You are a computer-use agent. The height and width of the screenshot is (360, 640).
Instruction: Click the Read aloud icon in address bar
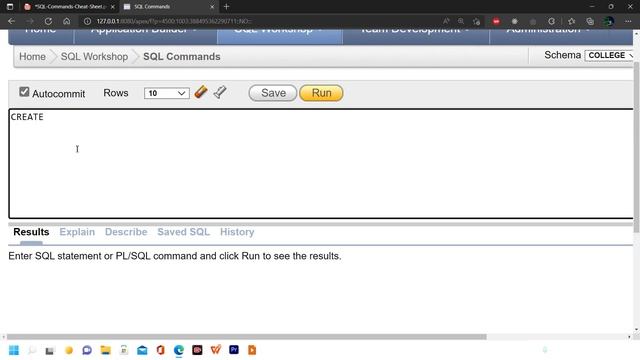click(x=446, y=21)
